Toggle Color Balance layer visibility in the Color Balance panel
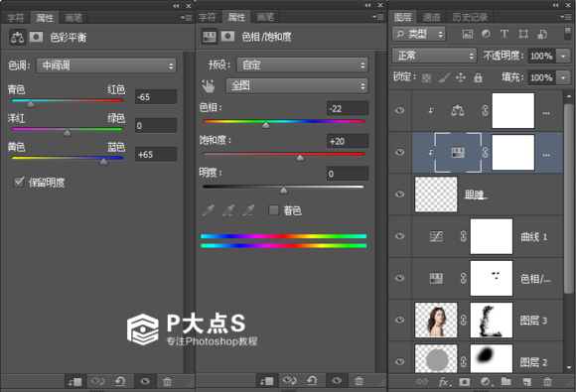Image resolution: width=576 pixels, height=392 pixels. [145, 382]
